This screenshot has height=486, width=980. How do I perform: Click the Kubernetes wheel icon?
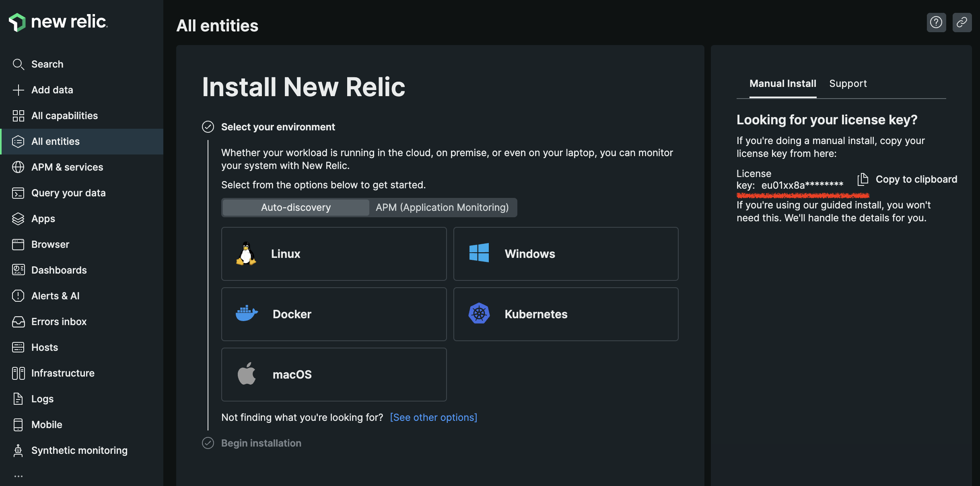click(479, 313)
